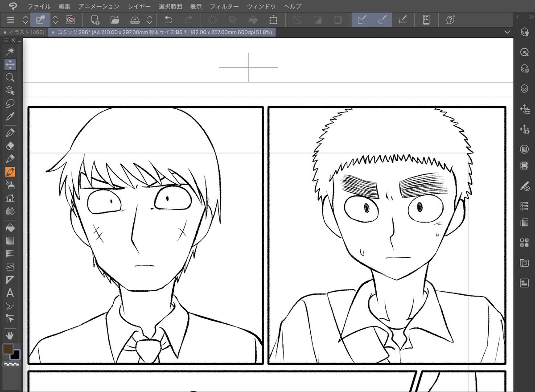This screenshot has width=535, height=392.
Task: Select the Blend droplets tool
Action: [x=10, y=211]
